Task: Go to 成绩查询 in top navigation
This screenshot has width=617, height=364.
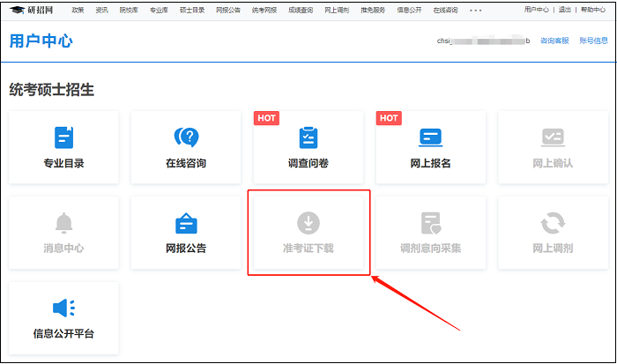Action: [302, 10]
